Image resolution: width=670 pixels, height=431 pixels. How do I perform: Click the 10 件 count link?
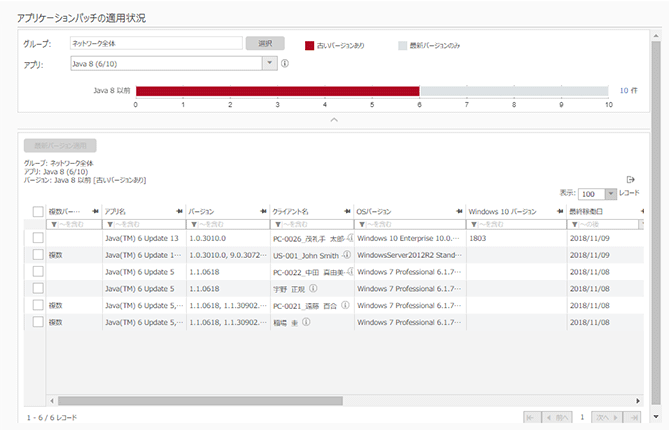pyautogui.click(x=627, y=90)
